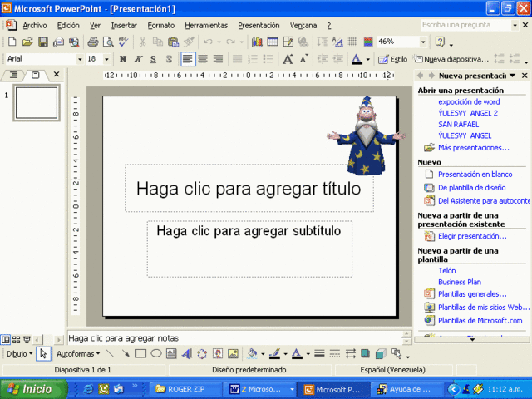
Task: Toggle Align Right for text
Action: [x=218, y=59]
